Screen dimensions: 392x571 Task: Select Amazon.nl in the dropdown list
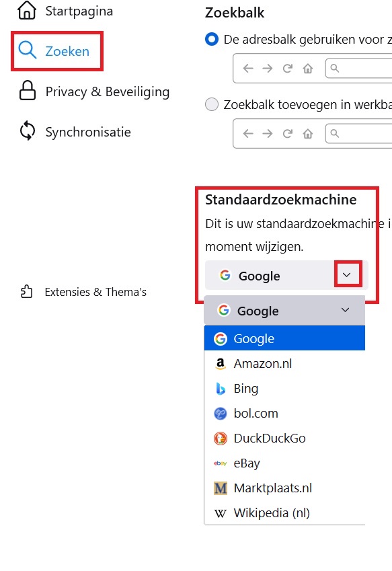coord(262,363)
